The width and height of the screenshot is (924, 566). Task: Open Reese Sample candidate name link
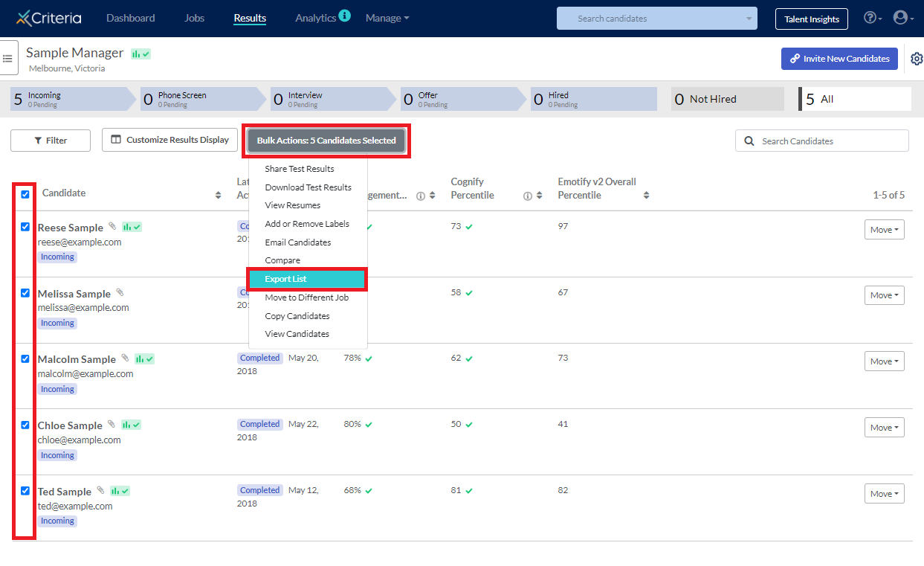click(x=71, y=228)
